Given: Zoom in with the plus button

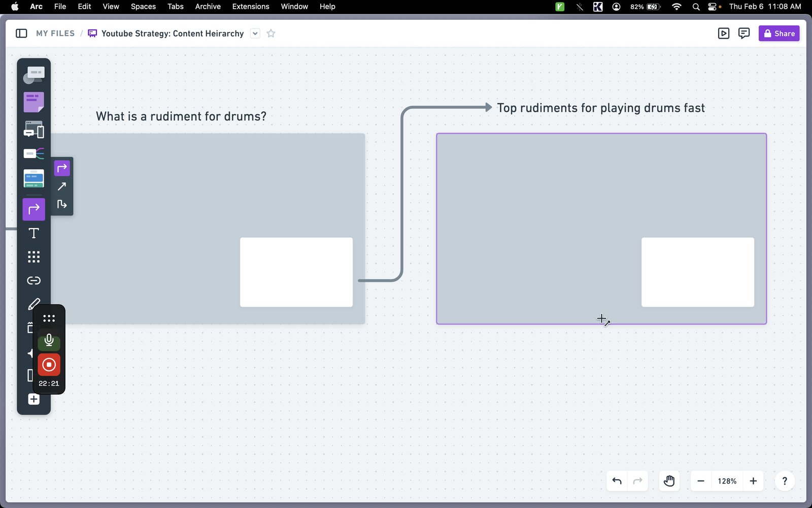Looking at the screenshot, I should tap(754, 481).
